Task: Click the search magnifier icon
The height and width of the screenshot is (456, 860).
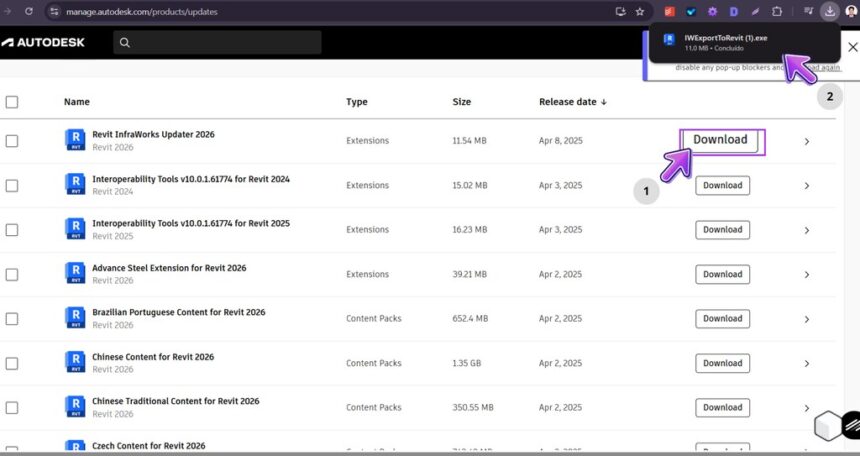Action: coord(125,42)
